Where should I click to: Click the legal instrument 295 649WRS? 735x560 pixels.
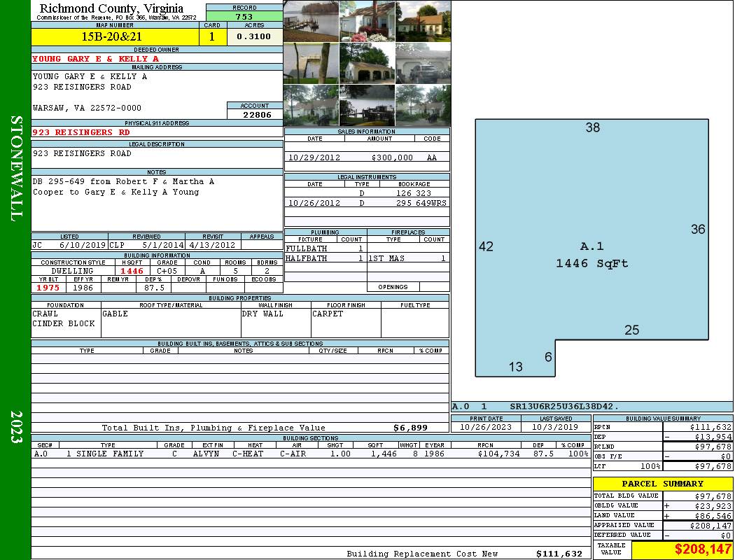pyautogui.click(x=421, y=203)
